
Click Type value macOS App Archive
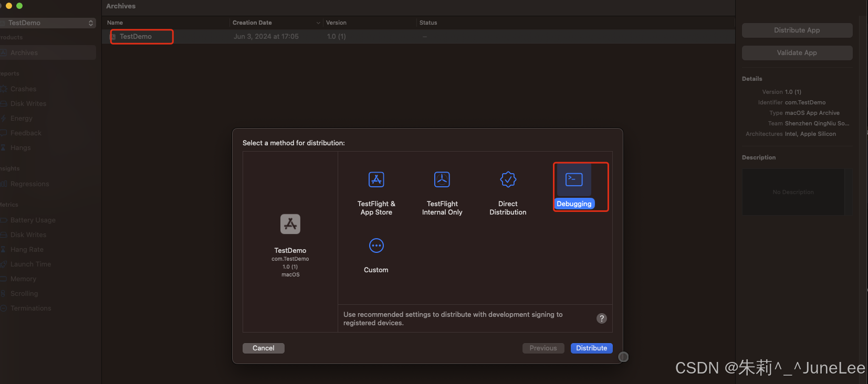(x=812, y=113)
